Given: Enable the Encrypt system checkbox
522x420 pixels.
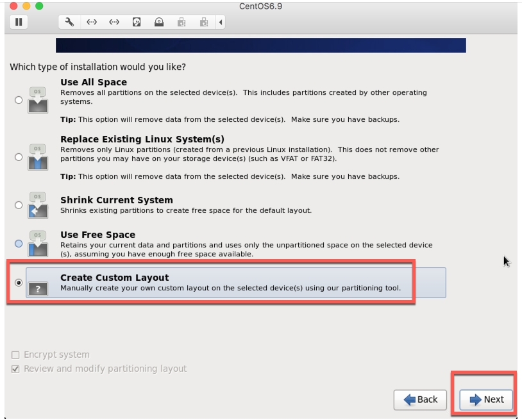Looking at the screenshot, I should click(x=15, y=354).
